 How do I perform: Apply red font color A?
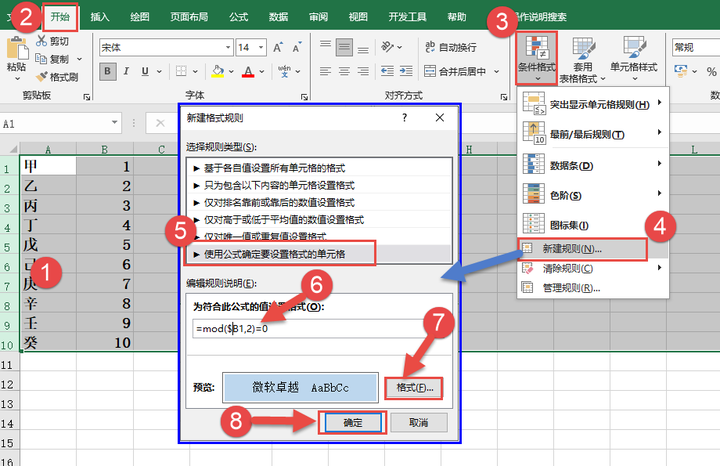pos(248,71)
